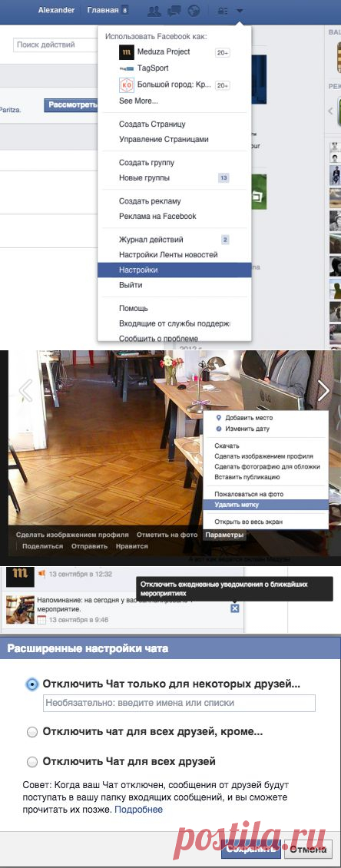Click the Поиск действий search field
The height and width of the screenshot is (868, 341).
[56, 45]
